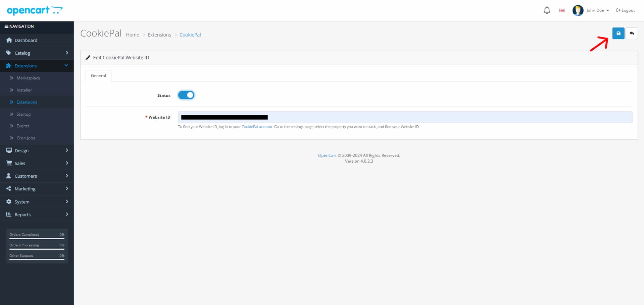The width and height of the screenshot is (644, 305).
Task: Toggle the Status switch off
Action: (x=186, y=95)
